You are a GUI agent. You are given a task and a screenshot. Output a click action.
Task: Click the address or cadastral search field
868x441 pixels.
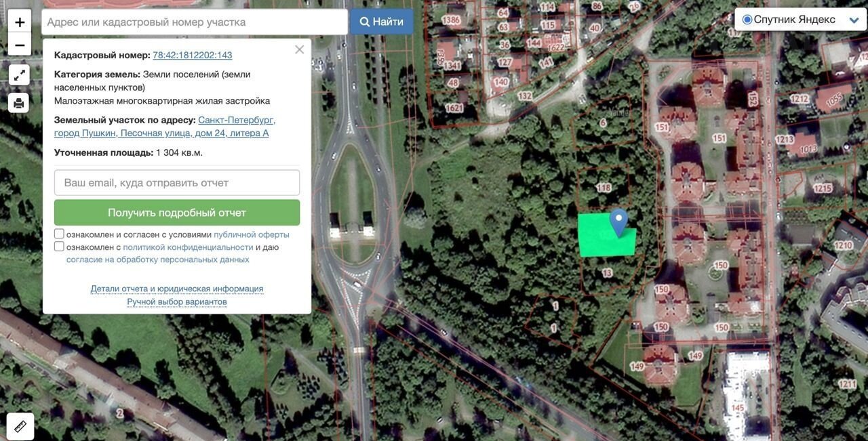(195, 22)
